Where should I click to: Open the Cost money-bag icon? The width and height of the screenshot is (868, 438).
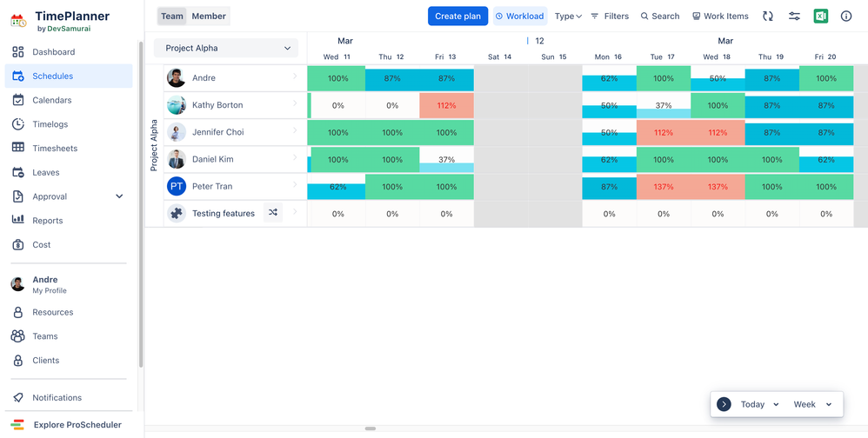click(17, 245)
